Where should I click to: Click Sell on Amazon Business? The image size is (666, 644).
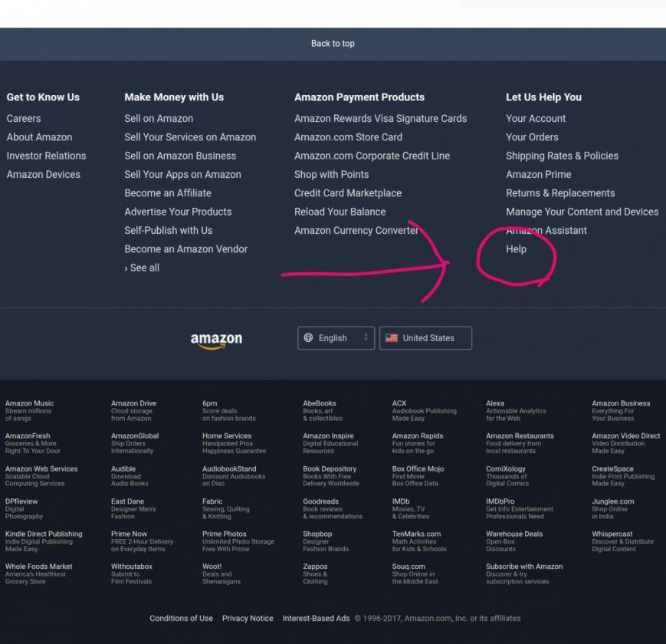click(x=180, y=156)
